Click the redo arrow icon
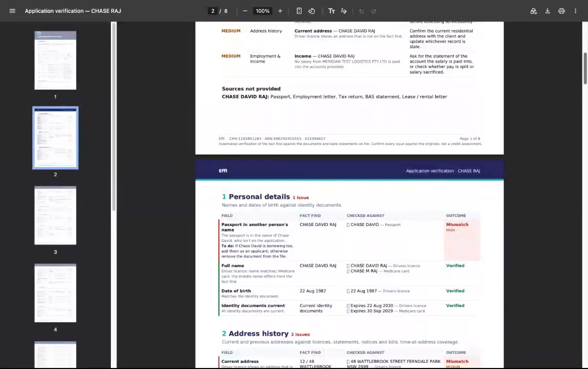The width and height of the screenshot is (588, 369). 374,11
